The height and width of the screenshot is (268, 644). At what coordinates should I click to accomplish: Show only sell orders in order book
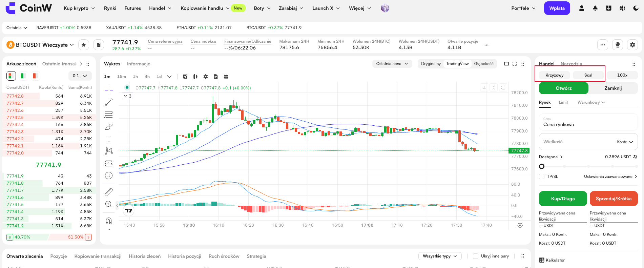coord(35,76)
